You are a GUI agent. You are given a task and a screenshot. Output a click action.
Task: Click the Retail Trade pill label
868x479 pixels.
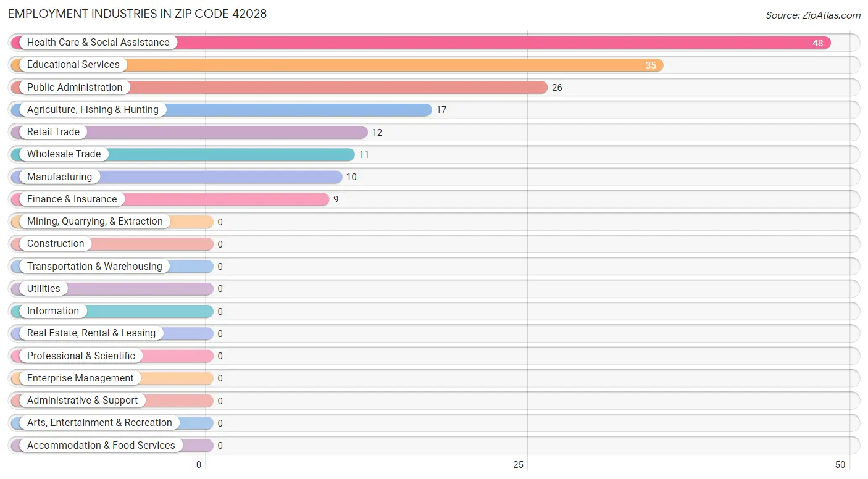click(53, 132)
